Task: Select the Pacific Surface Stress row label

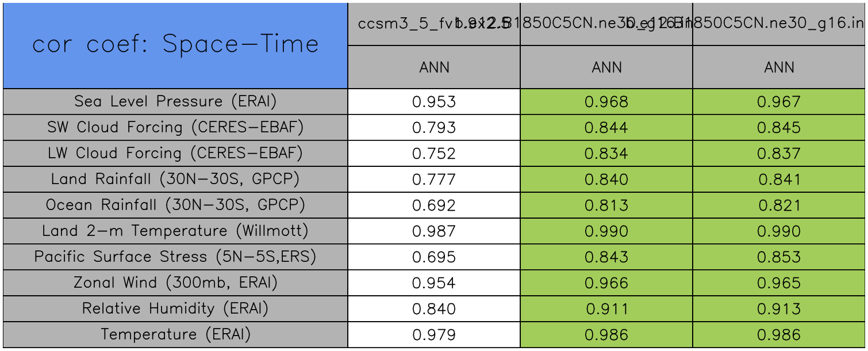Action: 175,257
